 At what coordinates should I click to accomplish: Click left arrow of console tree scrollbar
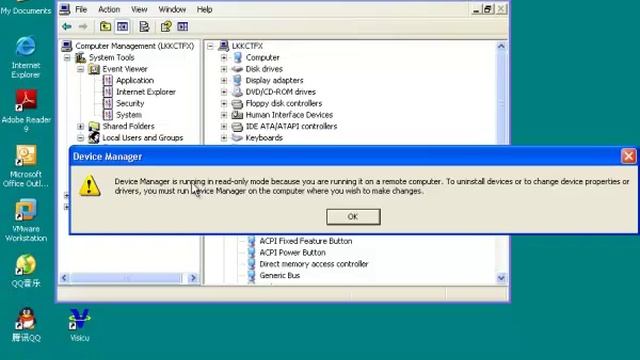(64, 278)
